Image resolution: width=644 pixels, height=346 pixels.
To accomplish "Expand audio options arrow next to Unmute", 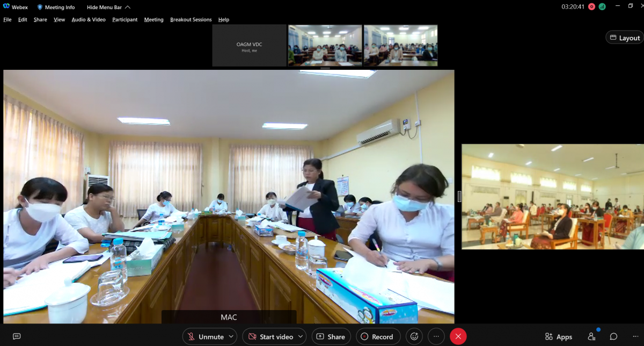I will point(231,336).
